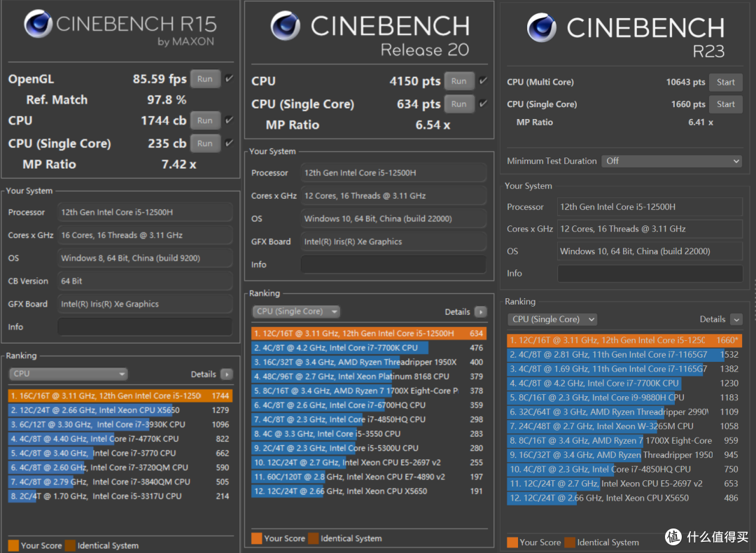Click the orange Your Score swatch in R15
Screen dimensions: 756x553
point(13,545)
